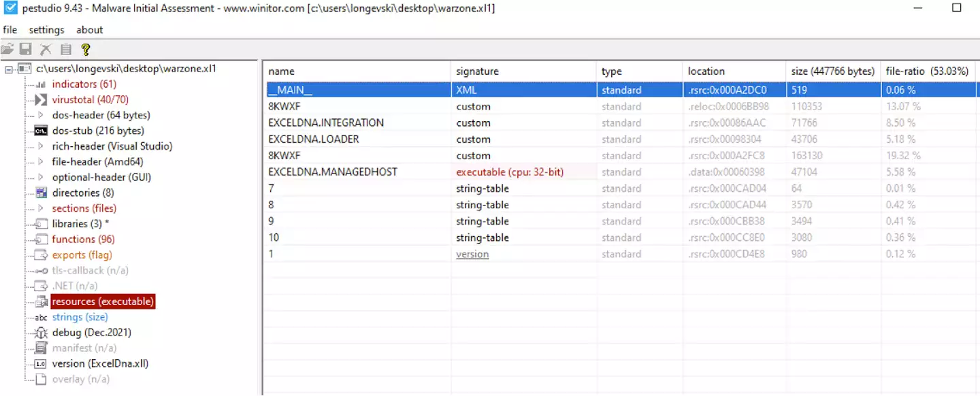Click the root file node icon
The image size is (980, 396).
(x=24, y=69)
